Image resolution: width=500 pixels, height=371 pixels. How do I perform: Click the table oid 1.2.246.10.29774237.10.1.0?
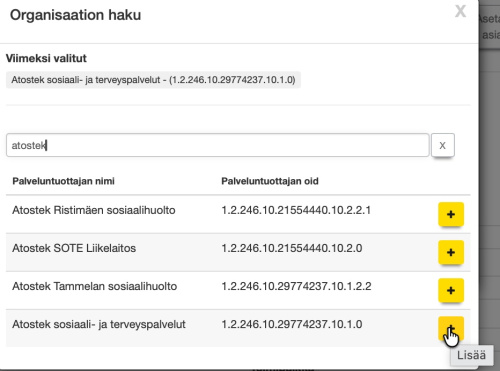tap(292, 324)
